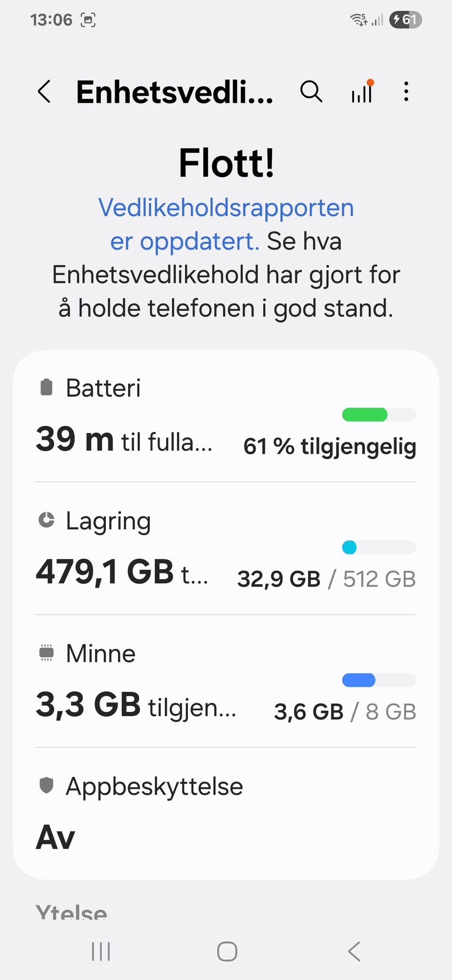The image size is (452, 980).
Task: Tap the storage pie icon beside Lagring
Action: coord(46,520)
